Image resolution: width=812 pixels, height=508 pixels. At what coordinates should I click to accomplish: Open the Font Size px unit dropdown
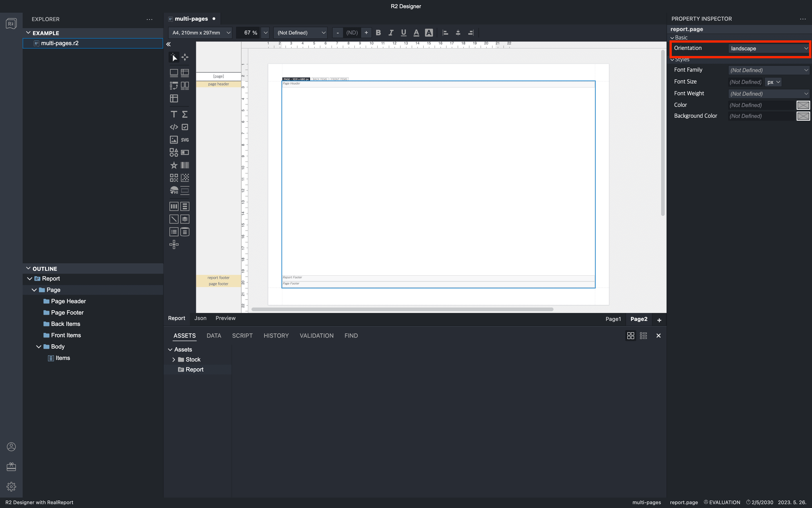773,82
